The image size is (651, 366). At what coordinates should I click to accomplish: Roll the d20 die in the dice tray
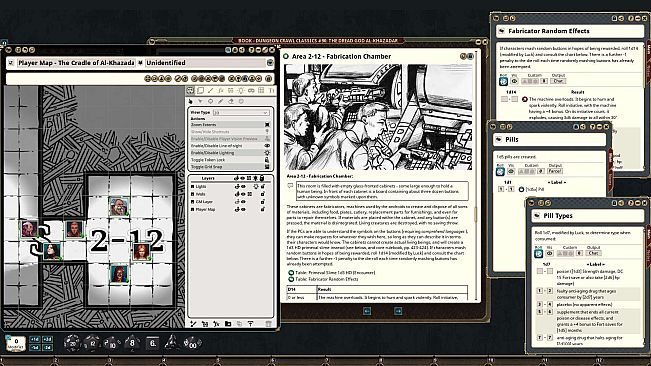point(72,343)
